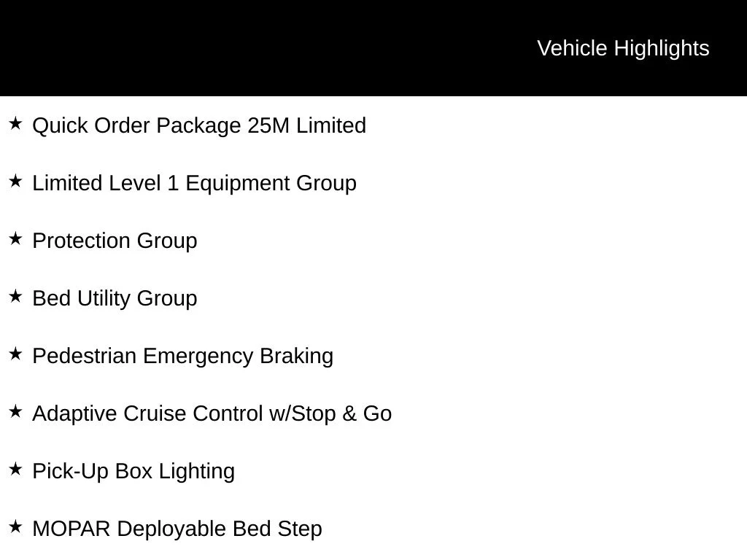
Task: Click the star next to Adaptive Cruise Control
Action: (15, 412)
